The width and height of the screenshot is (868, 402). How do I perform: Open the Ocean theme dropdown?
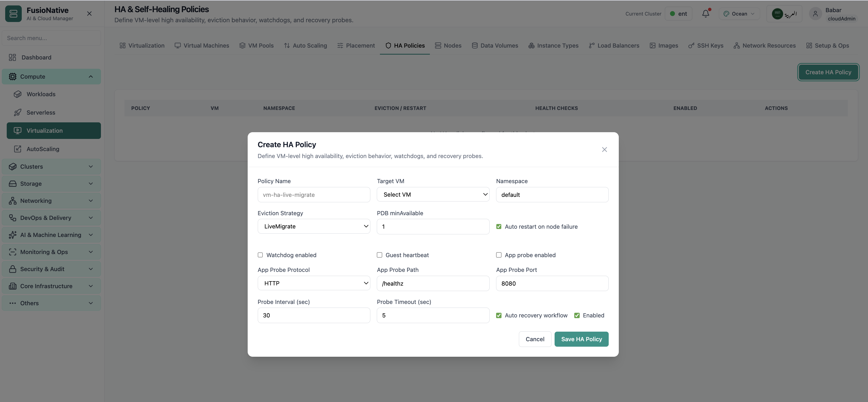(x=739, y=14)
